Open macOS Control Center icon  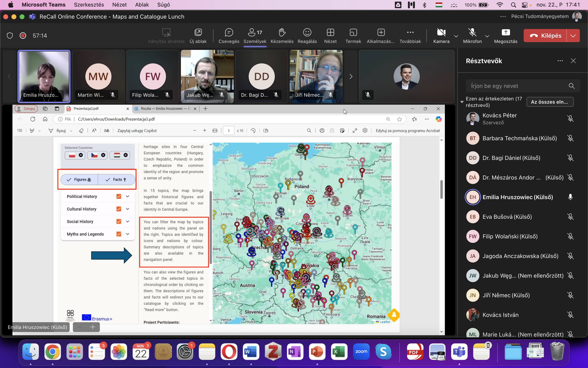point(525,5)
